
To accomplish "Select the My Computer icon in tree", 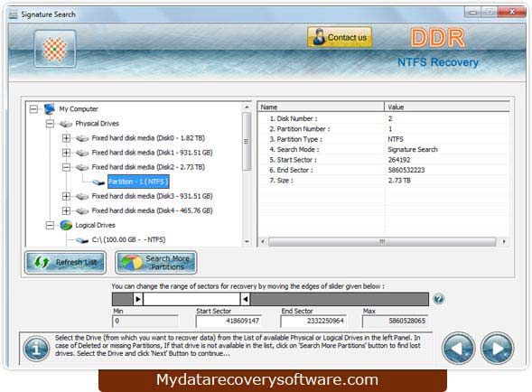I will pyautogui.click(x=50, y=109).
